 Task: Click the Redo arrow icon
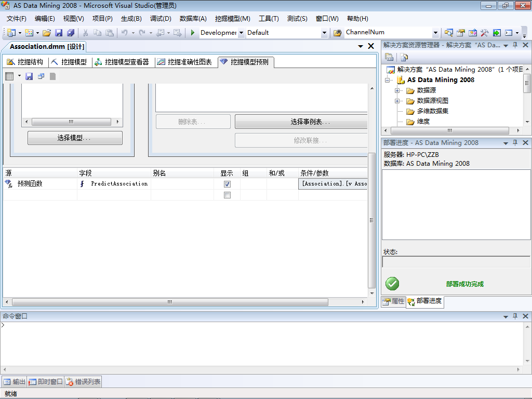(142, 33)
